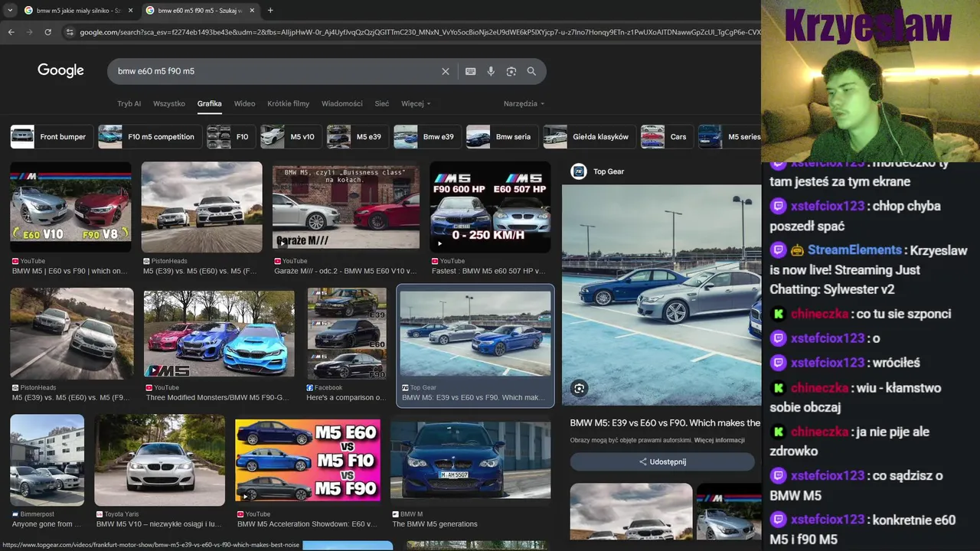Screen dimensions: 980x551
Task: Click 'Fastest : BMW M5 e60 507 HP' title
Action: click(x=488, y=271)
